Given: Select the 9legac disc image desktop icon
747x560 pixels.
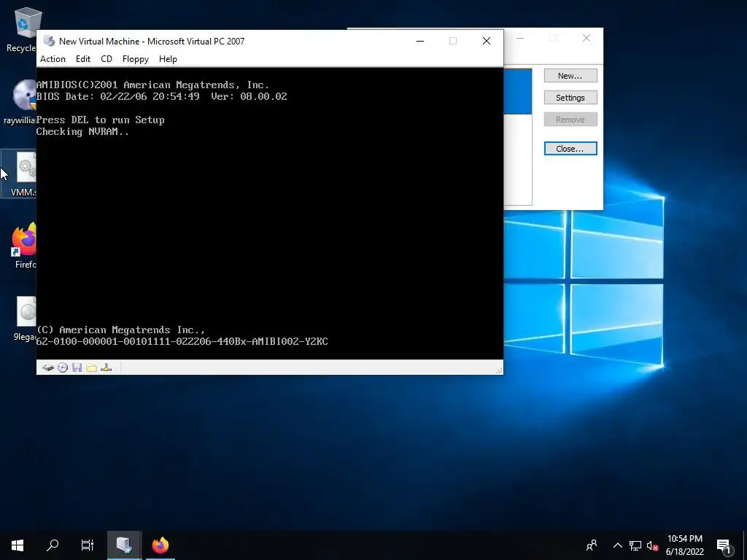Looking at the screenshot, I should coord(25,318).
